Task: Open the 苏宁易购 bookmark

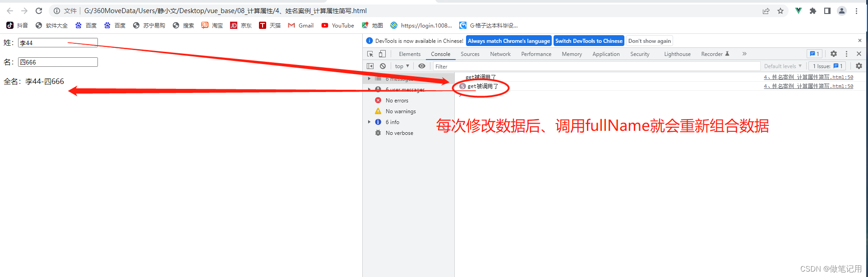Action: click(x=149, y=25)
